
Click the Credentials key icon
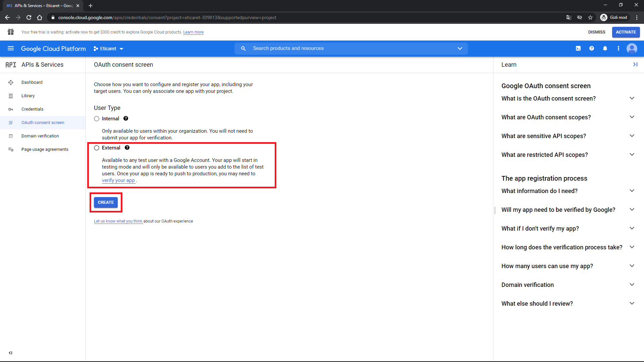point(11,109)
